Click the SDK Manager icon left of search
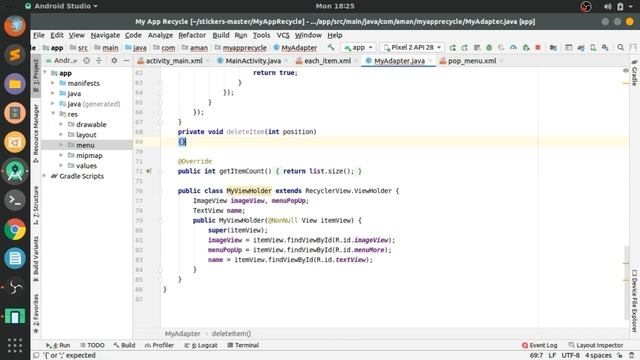Image resolution: width=640 pixels, height=360 pixels. (x=605, y=48)
